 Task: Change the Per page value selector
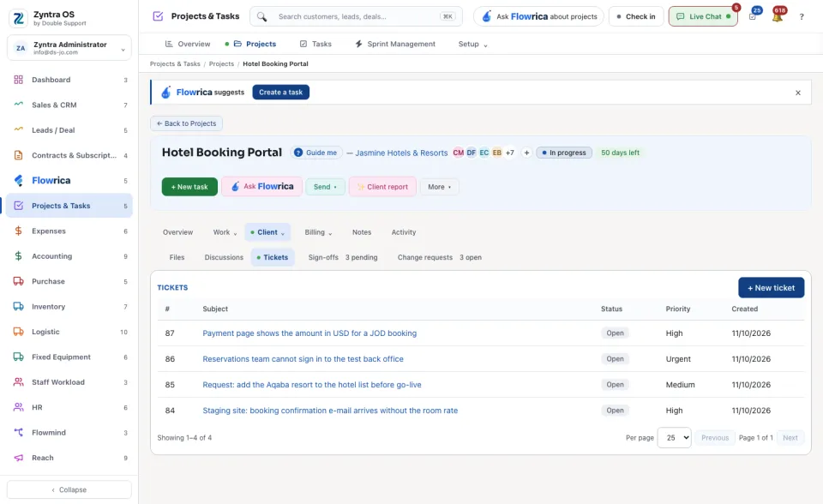click(675, 437)
